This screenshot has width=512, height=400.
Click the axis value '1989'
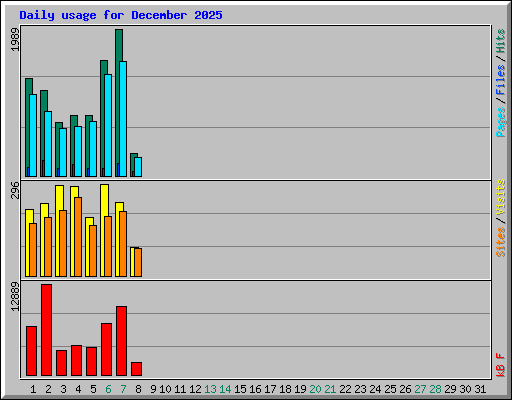pos(15,39)
